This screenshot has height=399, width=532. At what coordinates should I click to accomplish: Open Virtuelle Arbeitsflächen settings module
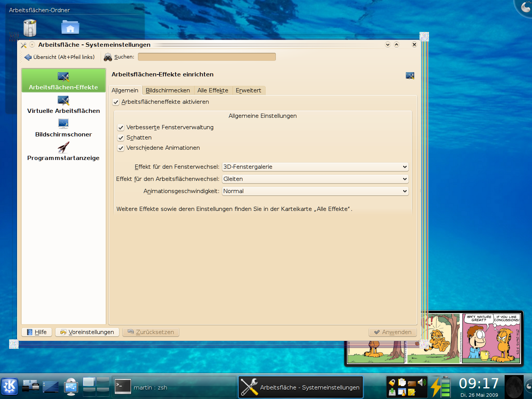(x=63, y=105)
